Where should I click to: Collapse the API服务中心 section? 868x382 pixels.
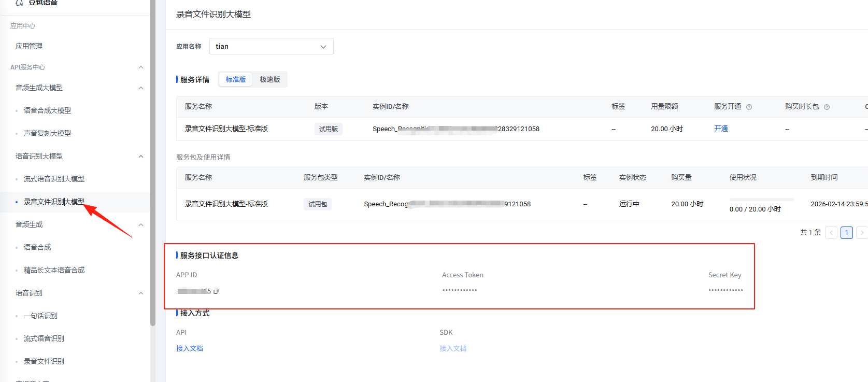[x=141, y=67]
